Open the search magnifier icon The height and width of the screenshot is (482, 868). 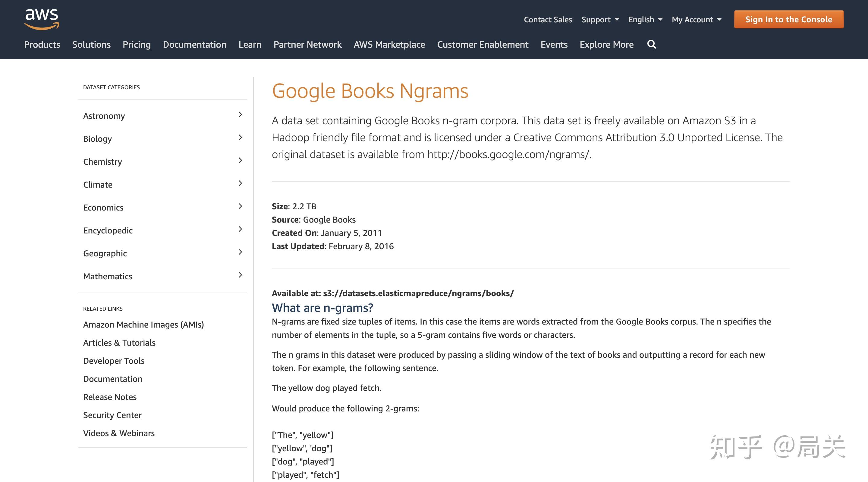click(x=651, y=44)
